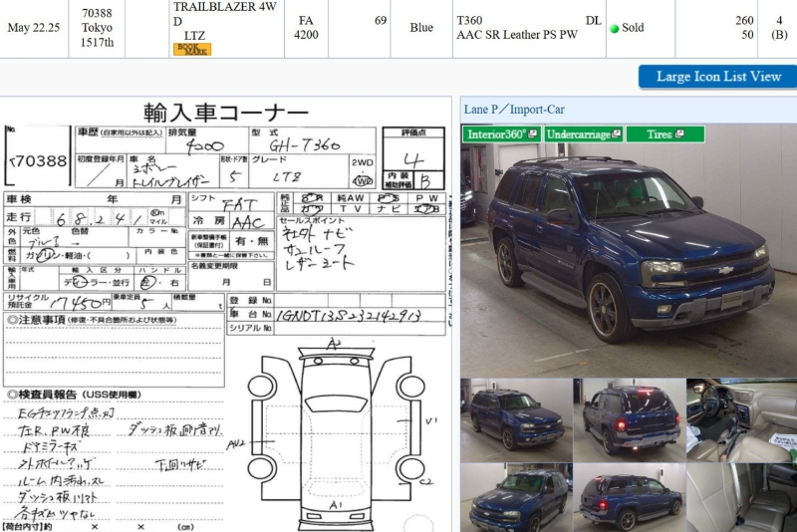Click the Lane P/Import-Car header
The width and height of the screenshot is (797, 532).
pyautogui.click(x=514, y=109)
